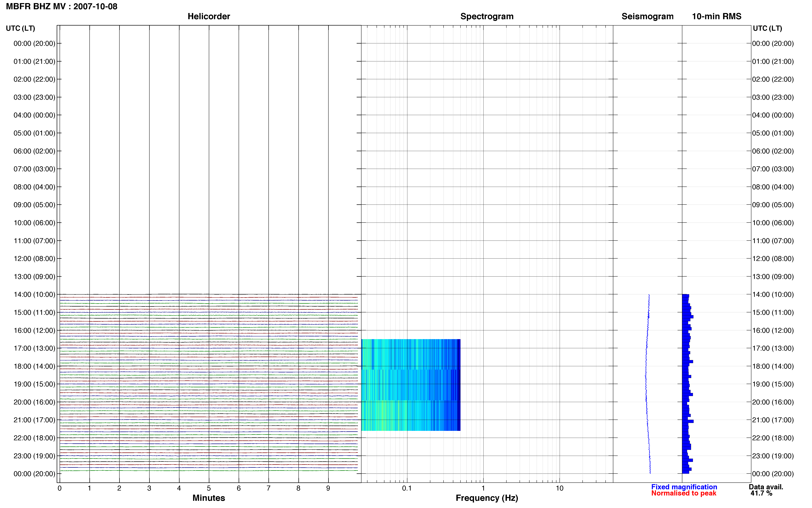
Task: Click the minute tick label '9'
Action: click(x=328, y=488)
